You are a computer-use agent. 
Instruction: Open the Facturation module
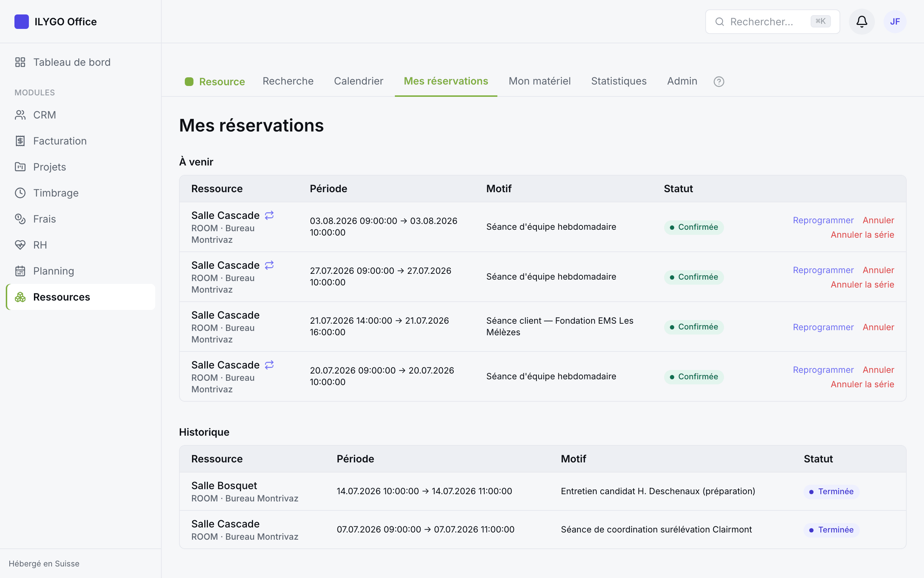80,141
